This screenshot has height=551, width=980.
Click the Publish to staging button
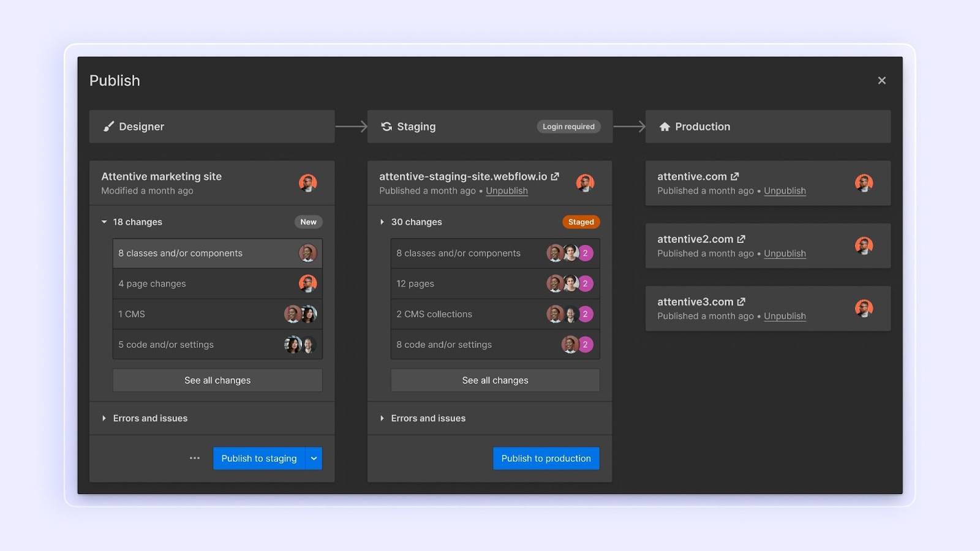(258, 459)
